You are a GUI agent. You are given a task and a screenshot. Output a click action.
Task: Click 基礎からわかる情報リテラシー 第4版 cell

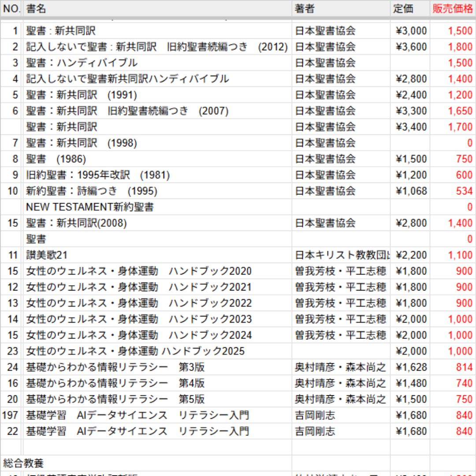(x=157, y=383)
